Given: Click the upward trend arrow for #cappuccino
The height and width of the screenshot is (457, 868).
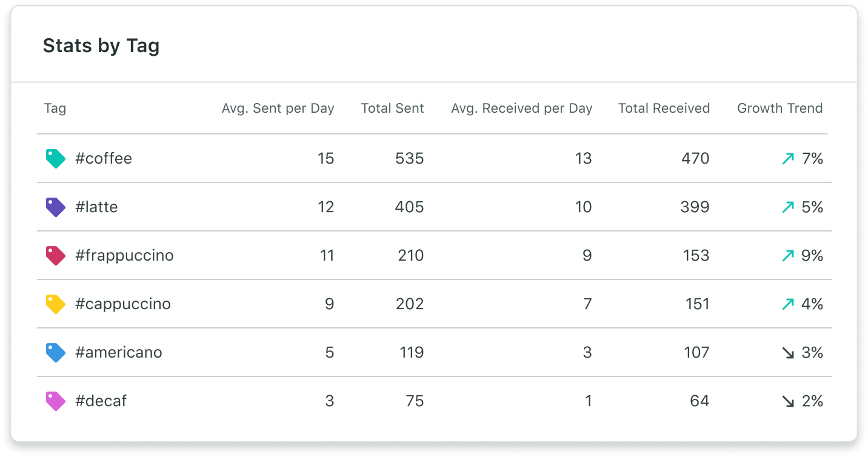Looking at the screenshot, I should point(787,304).
